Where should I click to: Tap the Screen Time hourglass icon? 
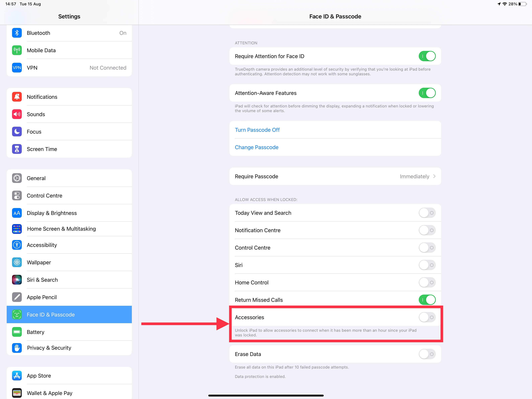point(17,149)
